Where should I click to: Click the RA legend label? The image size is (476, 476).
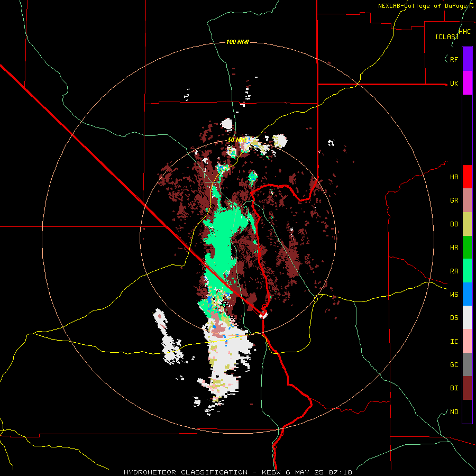454,271
